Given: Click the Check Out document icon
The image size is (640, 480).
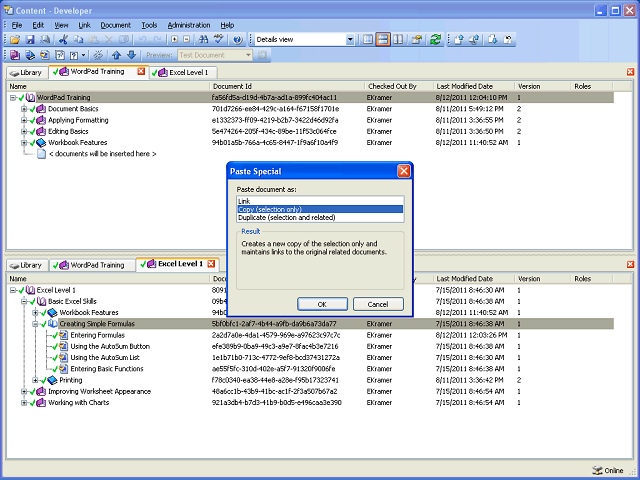Looking at the screenshot, I should pos(493,40).
